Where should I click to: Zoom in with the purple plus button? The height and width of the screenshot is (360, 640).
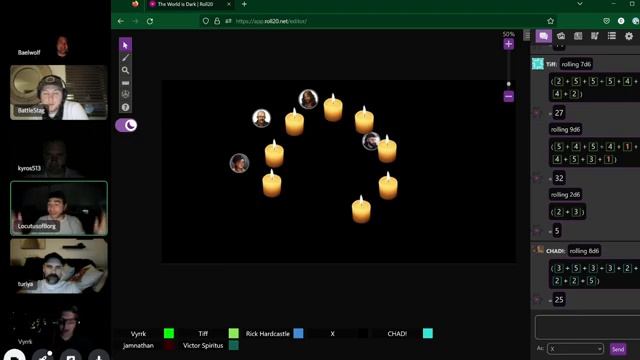tap(509, 44)
